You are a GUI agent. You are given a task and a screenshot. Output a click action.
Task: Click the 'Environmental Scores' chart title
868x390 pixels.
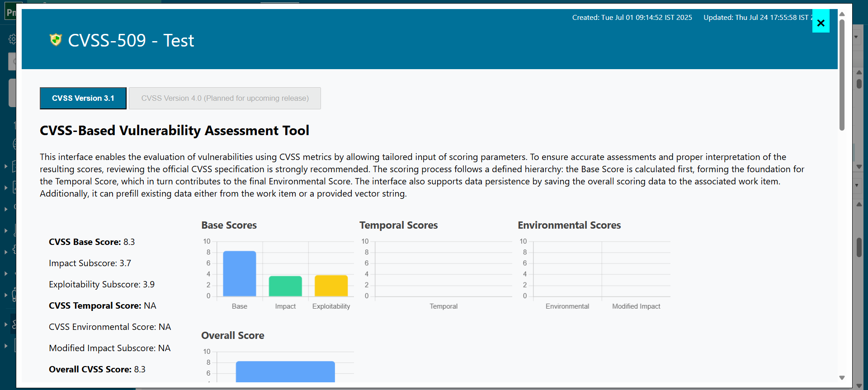(569, 225)
